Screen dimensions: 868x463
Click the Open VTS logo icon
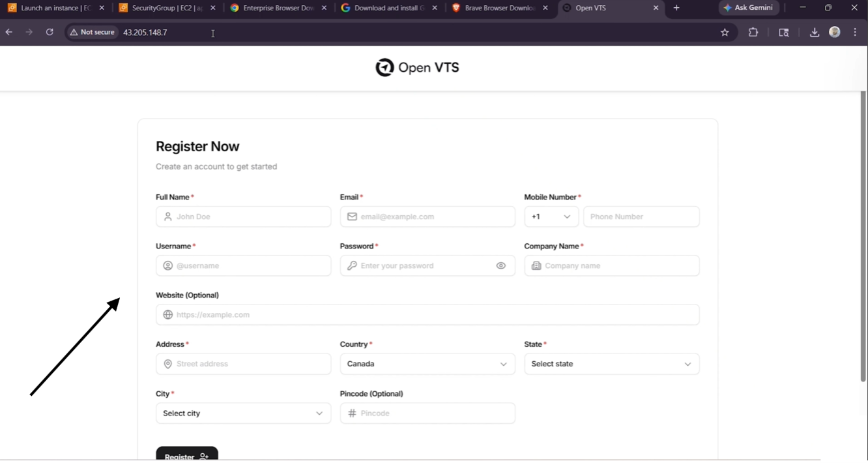(384, 67)
